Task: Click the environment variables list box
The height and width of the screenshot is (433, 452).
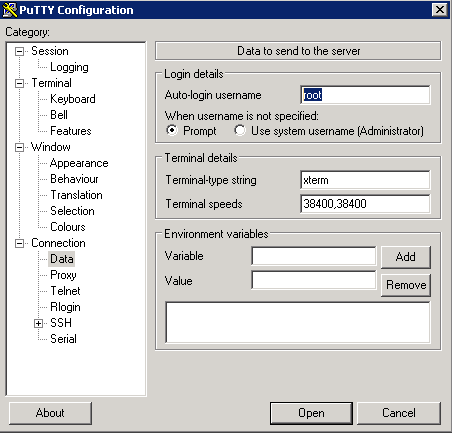Action: click(x=298, y=322)
